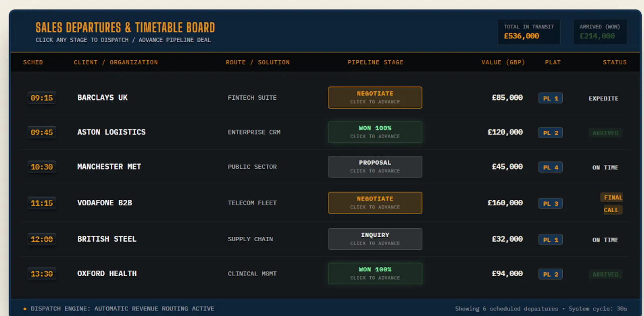This screenshot has height=316, width=644.
Task: Click the ROUTE / SOLUTION column header
Action: coord(258,62)
